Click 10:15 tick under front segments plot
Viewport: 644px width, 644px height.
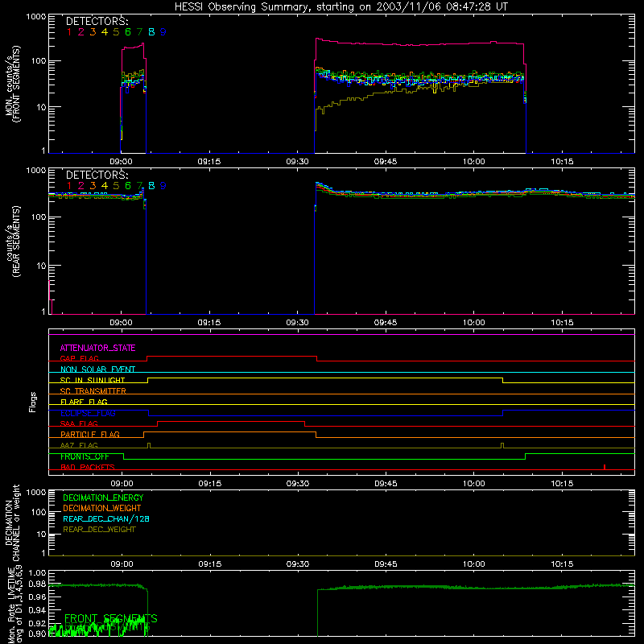[562, 162]
